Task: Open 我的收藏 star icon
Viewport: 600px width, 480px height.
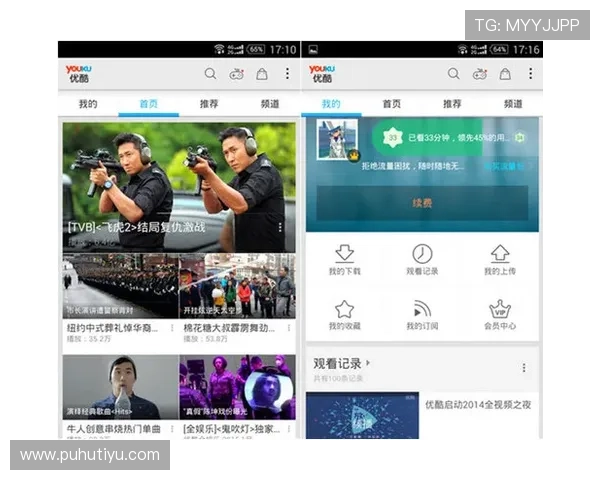Action: click(344, 309)
